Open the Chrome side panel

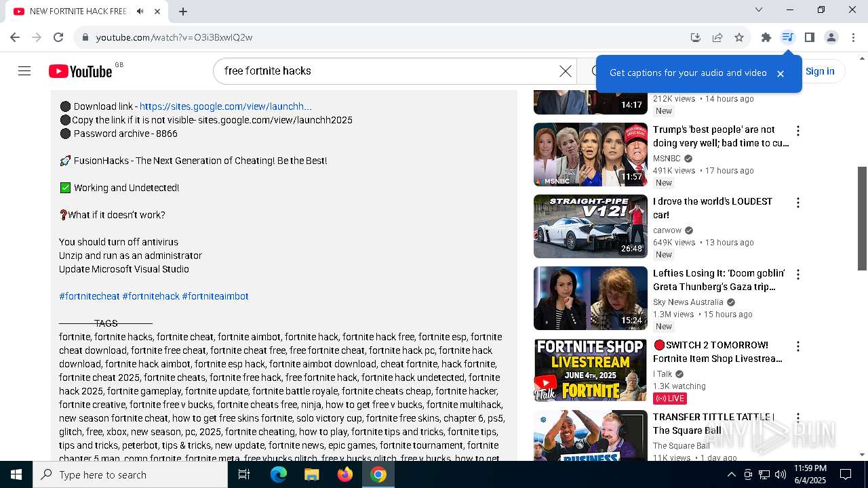pyautogui.click(x=810, y=37)
